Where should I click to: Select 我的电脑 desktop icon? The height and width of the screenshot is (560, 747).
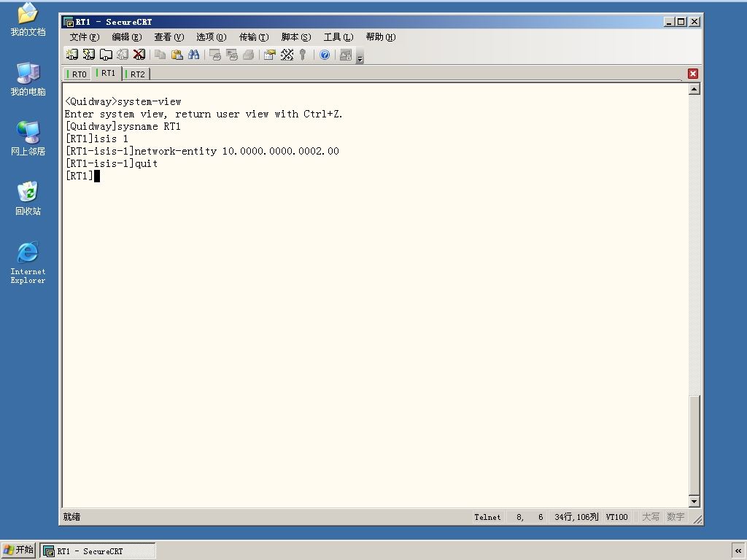click(x=28, y=79)
